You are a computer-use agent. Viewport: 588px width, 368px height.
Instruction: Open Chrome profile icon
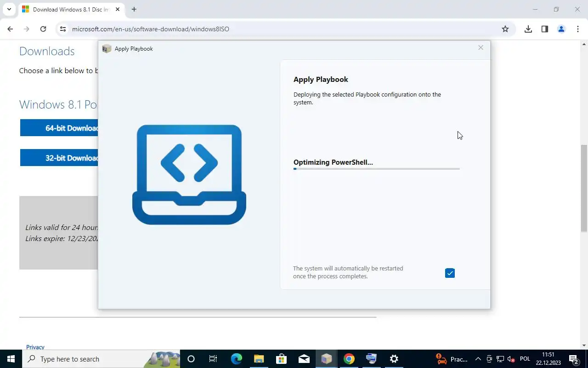tap(561, 29)
